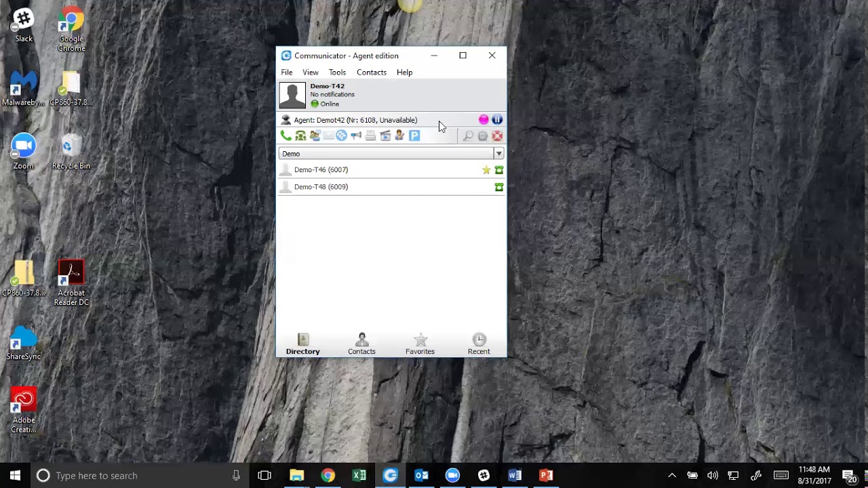Screen dimensions: 868x488
Task: Switch to the Contacts bottom tab
Action: pyautogui.click(x=361, y=344)
